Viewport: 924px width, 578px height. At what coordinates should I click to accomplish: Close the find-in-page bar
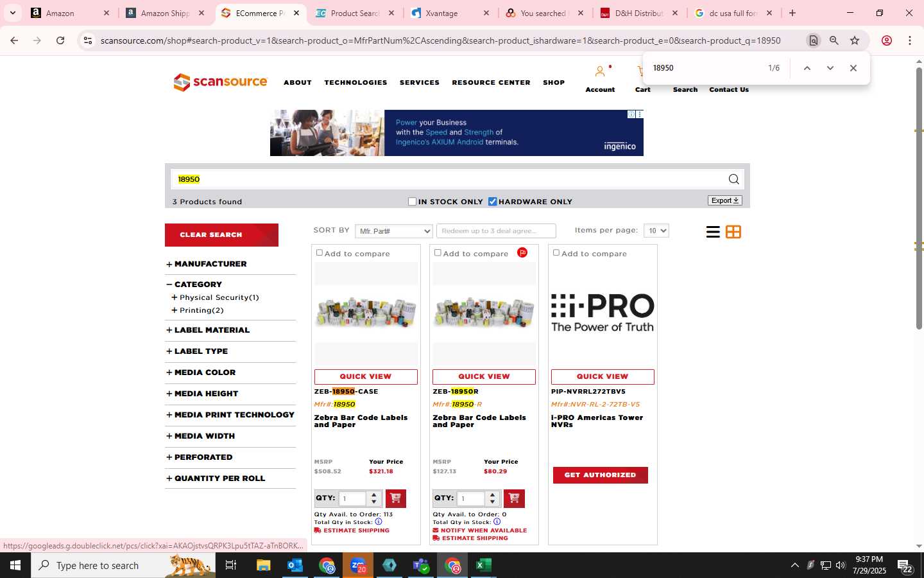pos(853,68)
